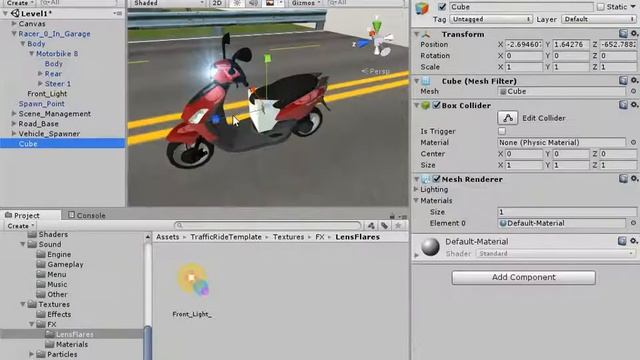This screenshot has height=360, width=640.
Task: Open Mesh Renderer gear menu
Action: click(634, 178)
